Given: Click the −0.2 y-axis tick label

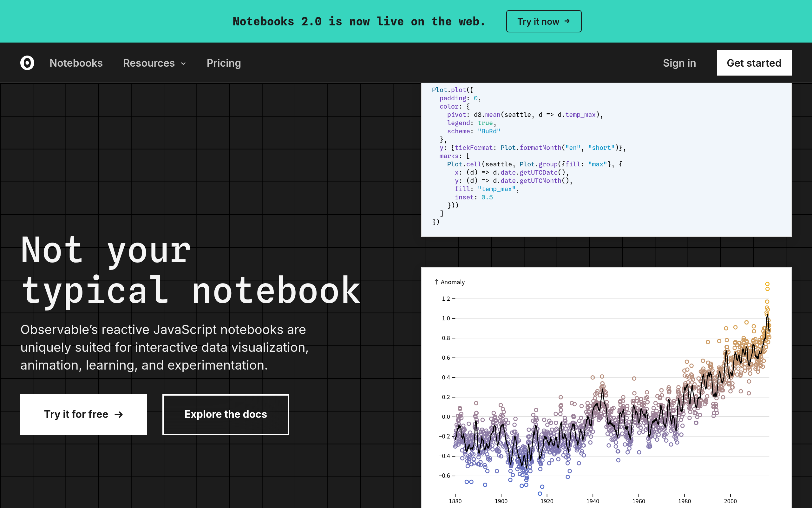Looking at the screenshot, I should (x=444, y=437).
